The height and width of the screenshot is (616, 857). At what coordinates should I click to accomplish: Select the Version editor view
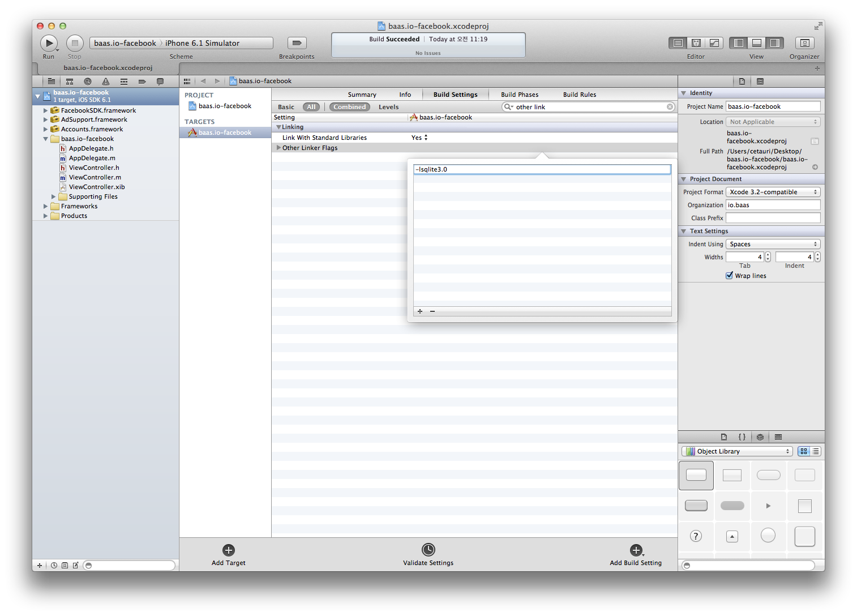(x=714, y=43)
